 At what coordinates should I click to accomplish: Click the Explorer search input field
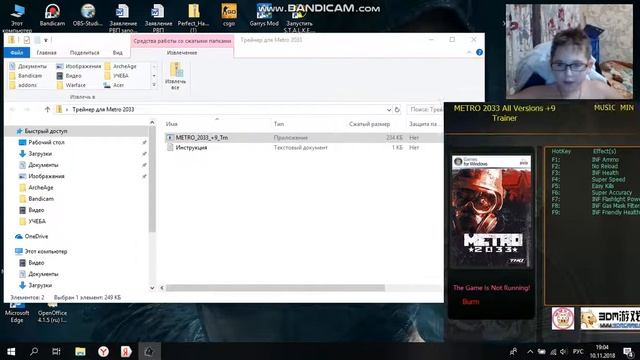[424, 109]
